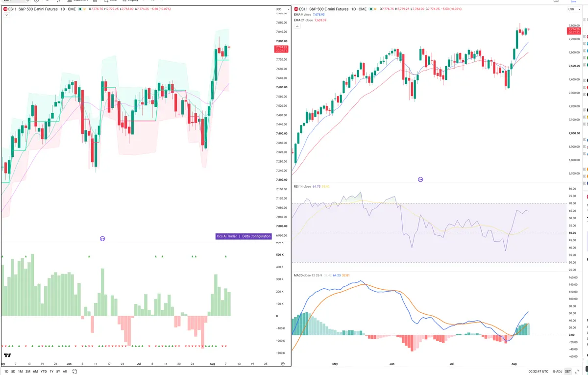Image resolution: width=588 pixels, height=375 pixels.
Task: Select EMA 21 close legend entry
Action: (303, 20)
